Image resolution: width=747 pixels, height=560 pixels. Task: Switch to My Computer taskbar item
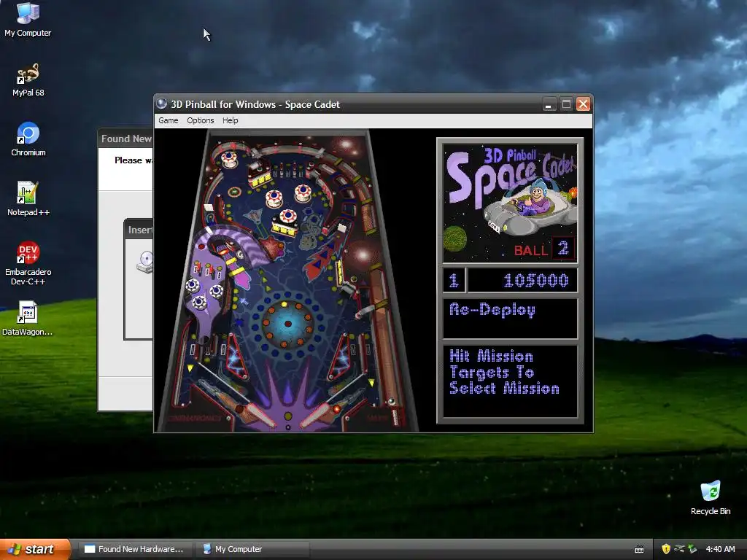[252, 549]
